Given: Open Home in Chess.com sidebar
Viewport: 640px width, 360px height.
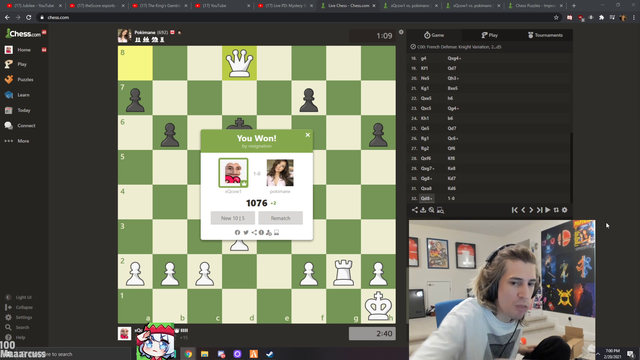Looking at the screenshot, I should 24,50.
